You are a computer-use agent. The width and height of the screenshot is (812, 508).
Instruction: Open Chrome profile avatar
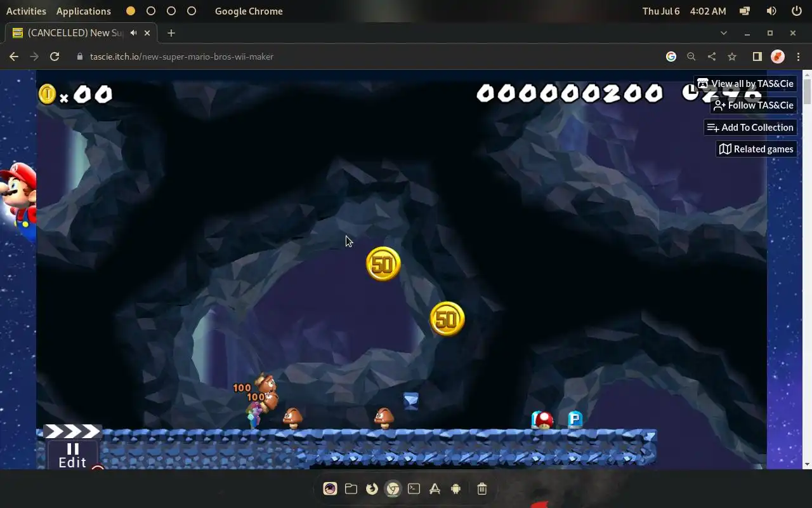[778, 57]
